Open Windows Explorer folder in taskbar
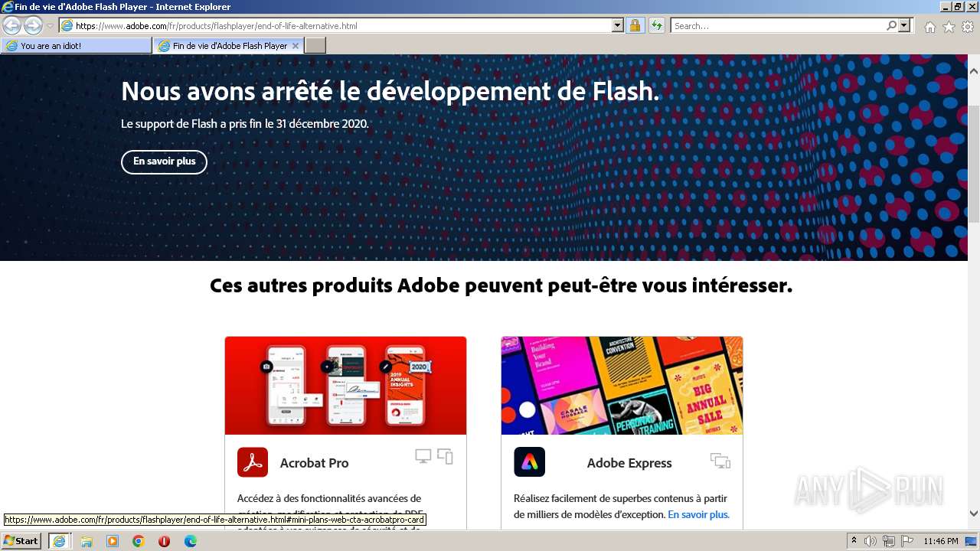This screenshot has height=551, width=980. point(87,541)
